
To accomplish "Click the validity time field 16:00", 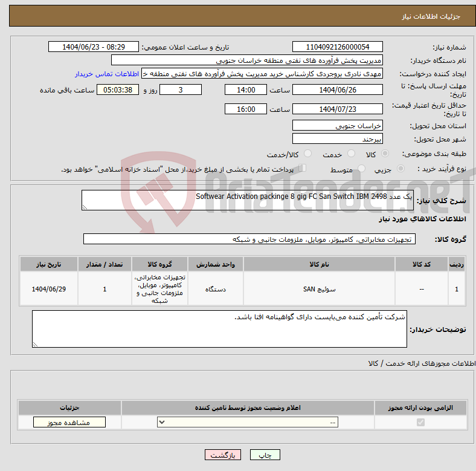I will pyautogui.click(x=246, y=109).
